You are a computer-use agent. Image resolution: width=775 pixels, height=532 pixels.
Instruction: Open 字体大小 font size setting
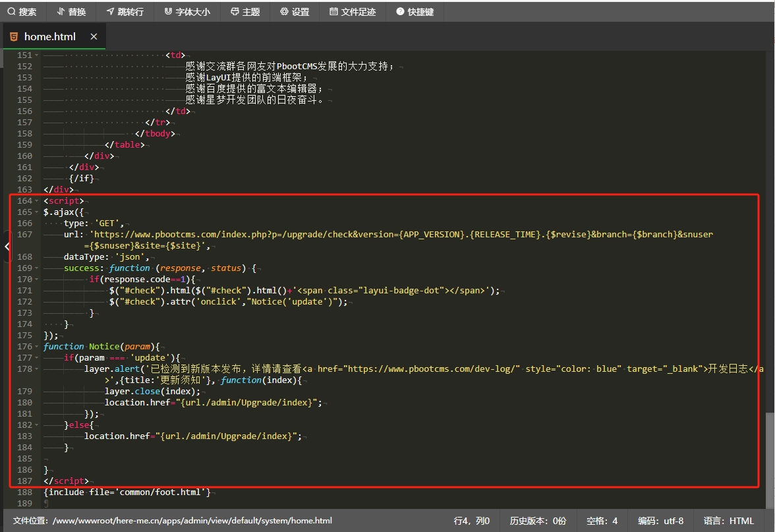click(187, 12)
